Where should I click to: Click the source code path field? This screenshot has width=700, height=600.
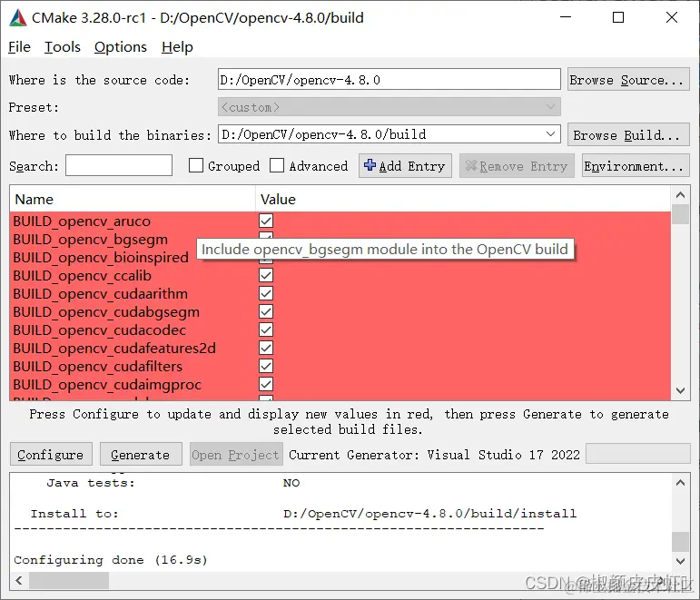tap(389, 80)
